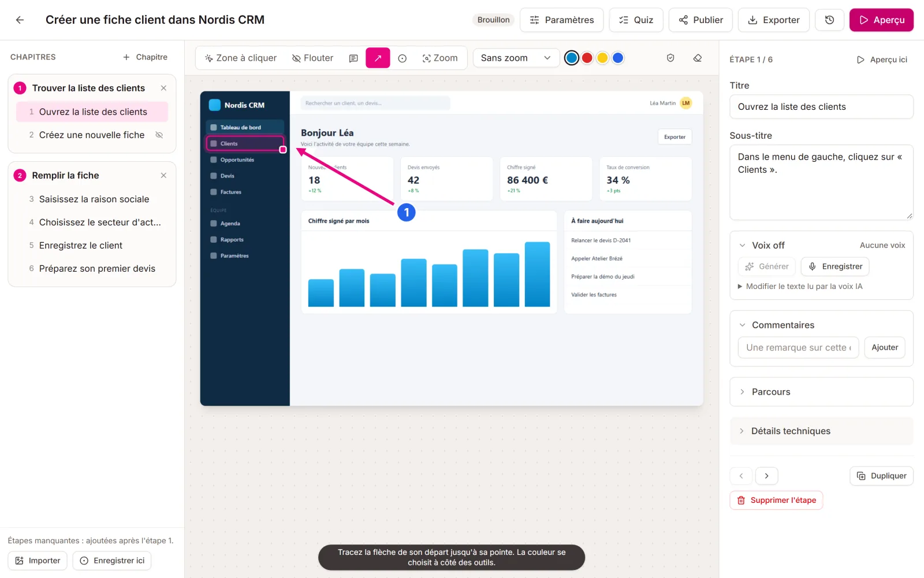924x578 pixels.
Task: Select step Préparez son premier devis
Action: (x=92, y=268)
